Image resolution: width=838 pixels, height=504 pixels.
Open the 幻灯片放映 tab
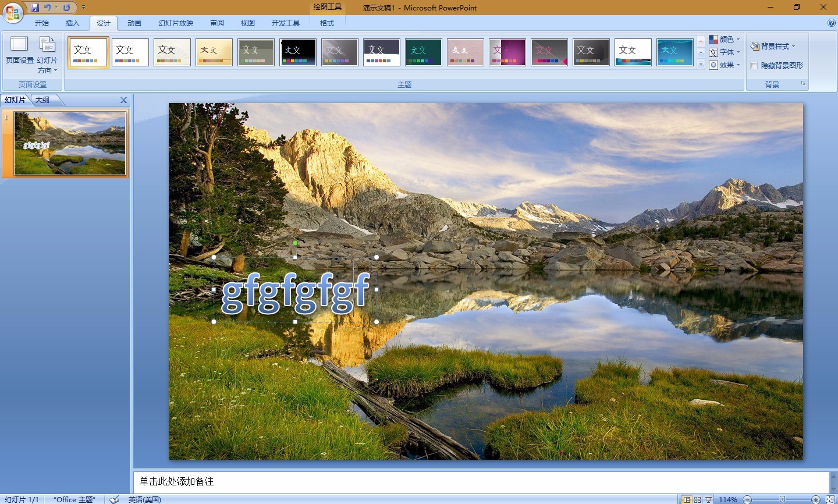click(176, 23)
